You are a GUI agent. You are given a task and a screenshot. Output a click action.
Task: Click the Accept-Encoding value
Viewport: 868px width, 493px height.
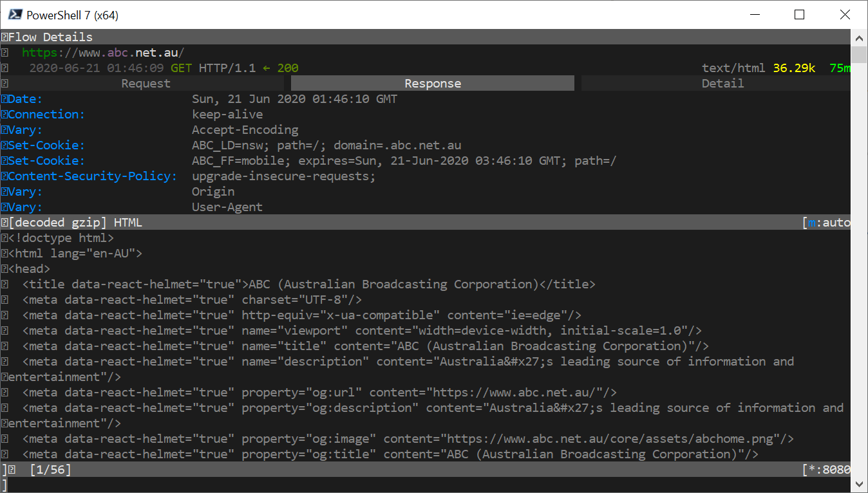click(245, 130)
